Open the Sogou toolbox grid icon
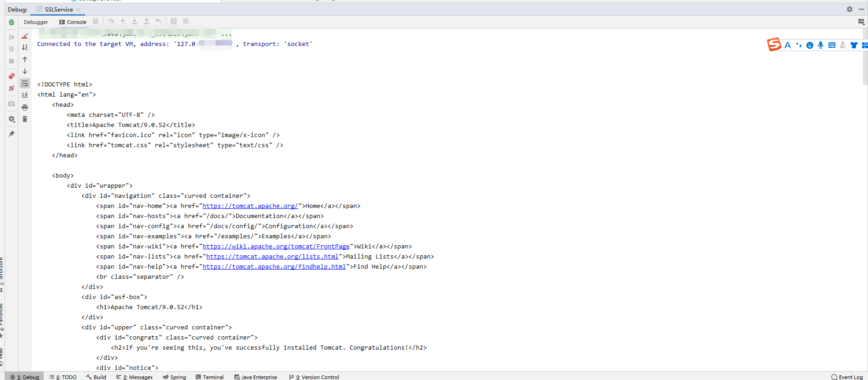Screen dimensions: 868x380 tap(865, 45)
